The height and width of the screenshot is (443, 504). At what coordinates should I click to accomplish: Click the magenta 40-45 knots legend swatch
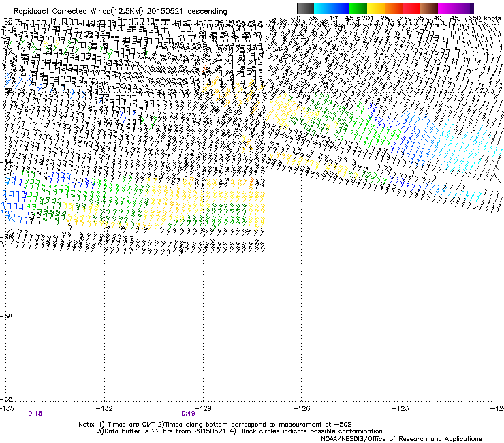point(447,8)
